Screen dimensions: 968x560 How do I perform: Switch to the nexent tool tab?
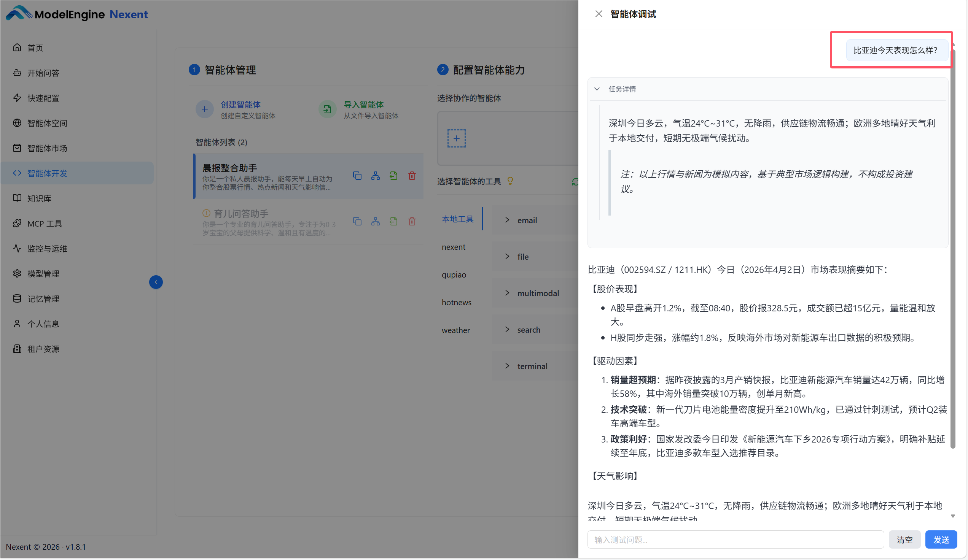coord(454,247)
